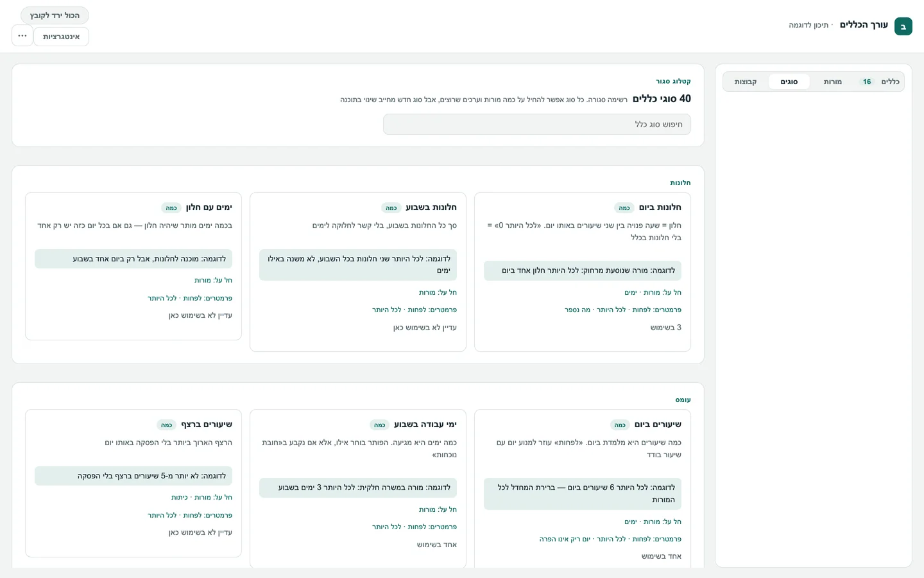Click the תיכון לדוגמה school name
The height and width of the screenshot is (578, 924).
pyautogui.click(x=809, y=26)
